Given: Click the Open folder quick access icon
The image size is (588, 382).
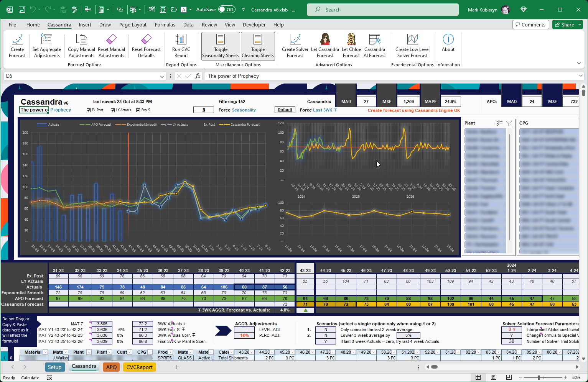Looking at the screenshot, I should tap(174, 10).
